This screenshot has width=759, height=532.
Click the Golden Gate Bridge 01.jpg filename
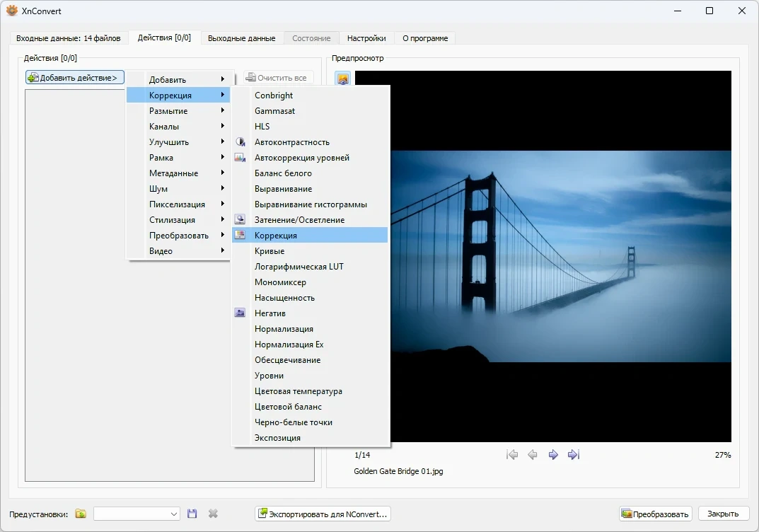tap(398, 471)
